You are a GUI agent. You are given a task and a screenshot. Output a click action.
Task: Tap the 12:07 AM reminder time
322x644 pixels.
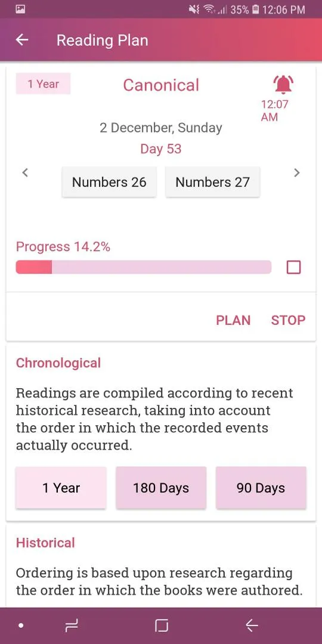click(275, 110)
